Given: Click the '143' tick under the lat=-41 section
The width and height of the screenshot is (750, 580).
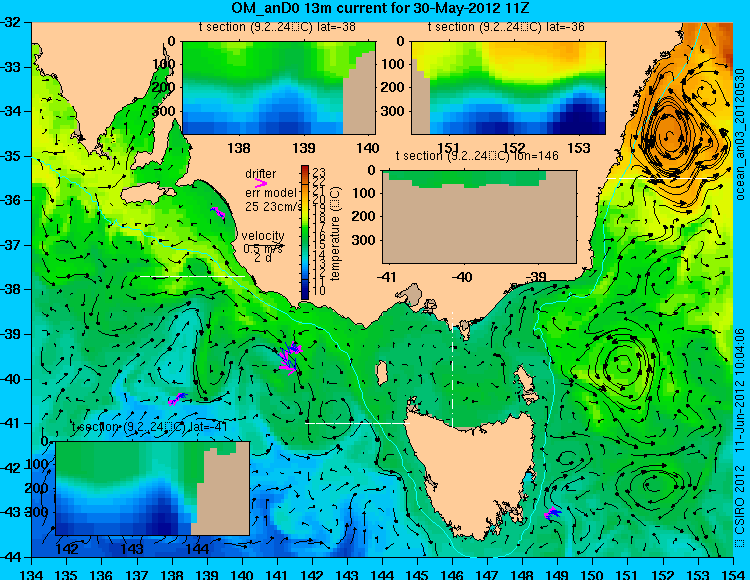Looking at the screenshot, I should [x=132, y=548].
